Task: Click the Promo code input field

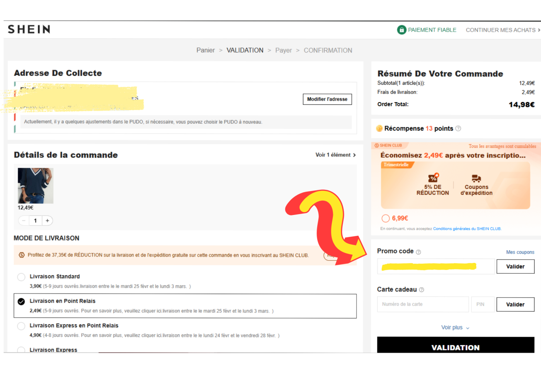Action: coord(436,266)
